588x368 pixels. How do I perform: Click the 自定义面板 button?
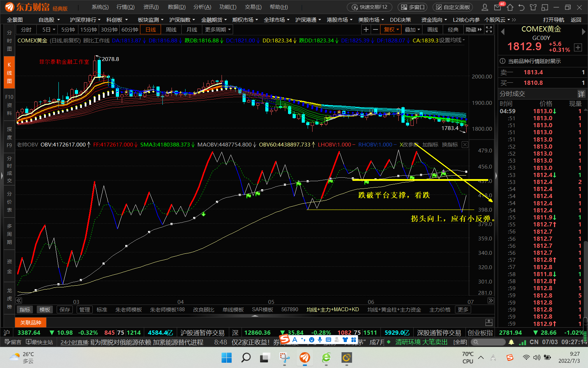pos(452,7)
